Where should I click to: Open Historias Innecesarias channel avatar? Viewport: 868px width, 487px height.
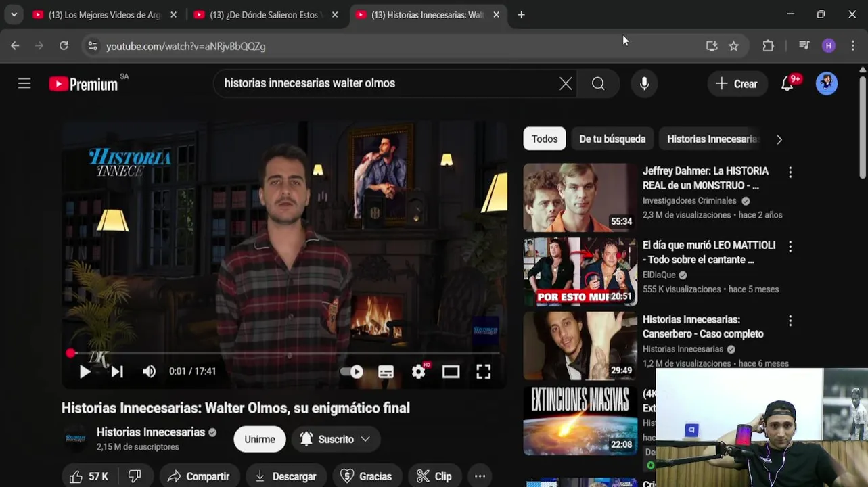tap(75, 438)
